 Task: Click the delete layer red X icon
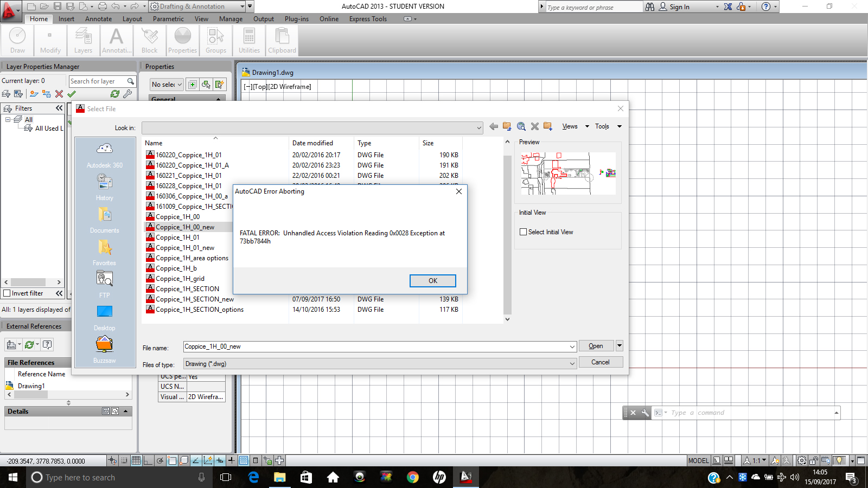[x=59, y=94]
